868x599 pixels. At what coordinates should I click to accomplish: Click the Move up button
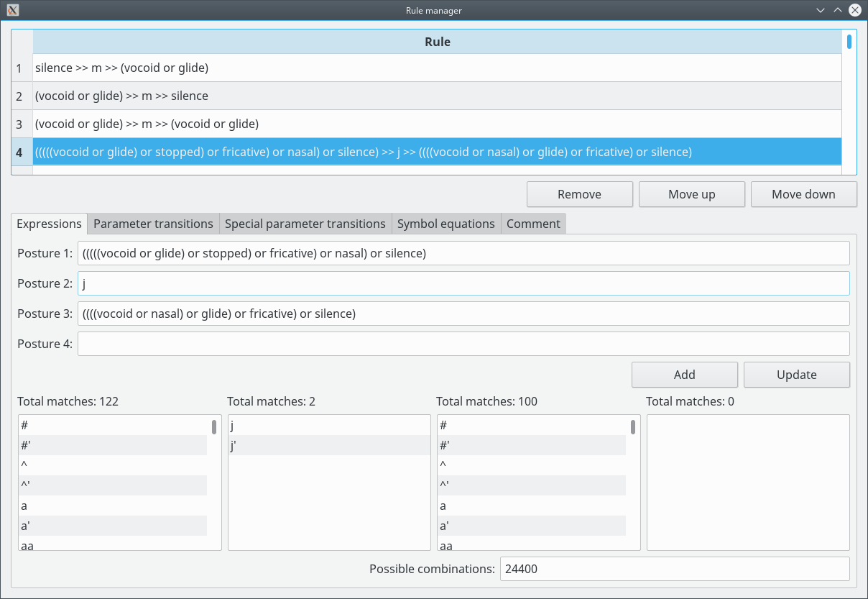coord(691,194)
